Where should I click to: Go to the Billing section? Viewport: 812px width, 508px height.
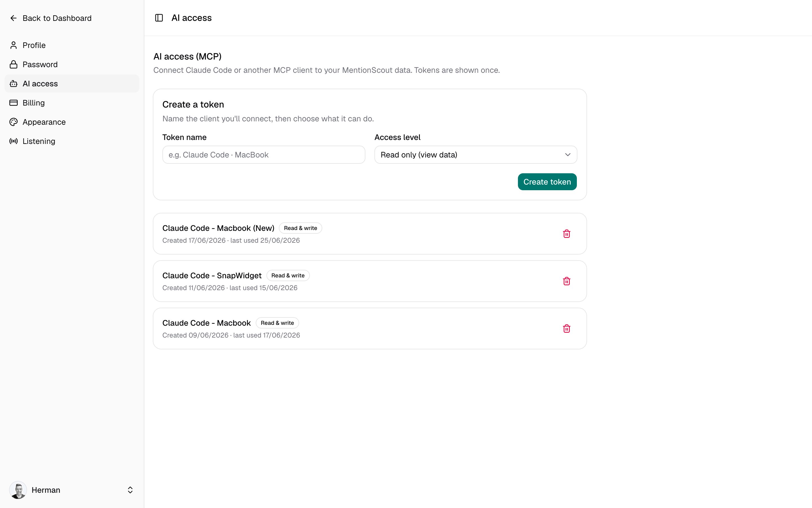point(72,103)
